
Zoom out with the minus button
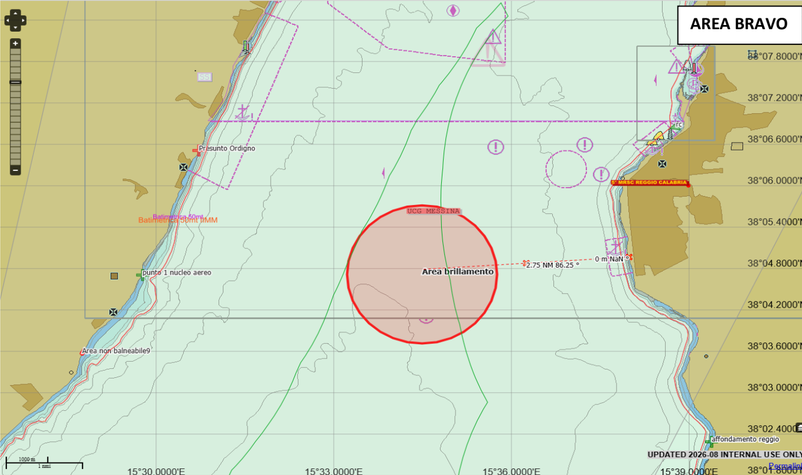pyautogui.click(x=15, y=170)
